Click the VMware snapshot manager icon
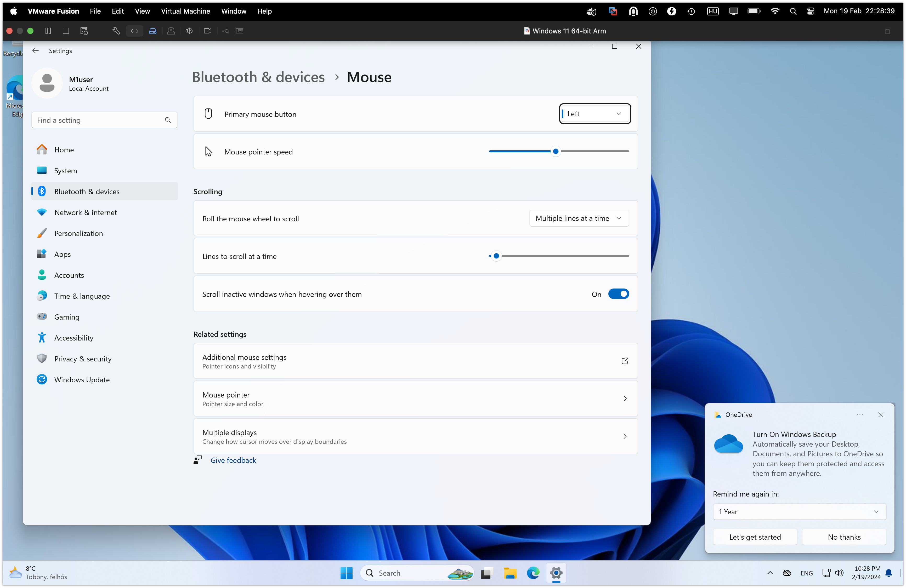This screenshot has width=906, height=588. [84, 31]
